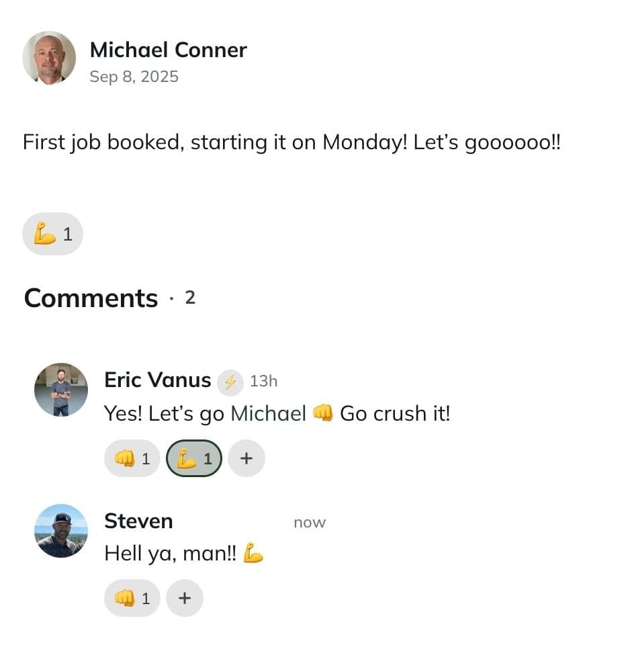626x672 pixels.
Task: Click the Steven commenter name
Action: click(138, 521)
